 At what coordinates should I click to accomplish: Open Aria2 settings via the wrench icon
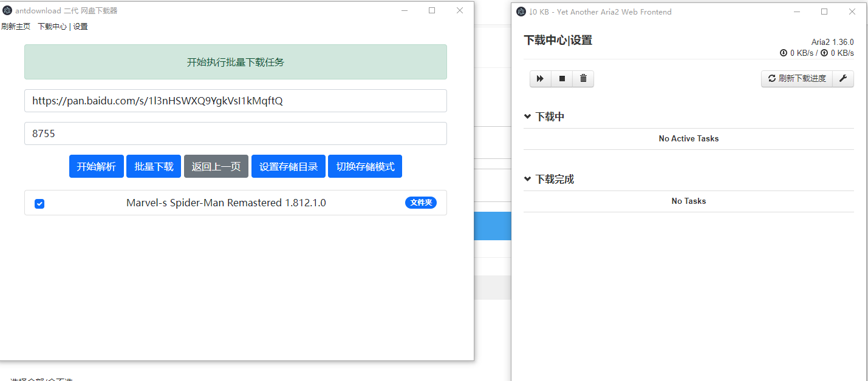pyautogui.click(x=843, y=79)
